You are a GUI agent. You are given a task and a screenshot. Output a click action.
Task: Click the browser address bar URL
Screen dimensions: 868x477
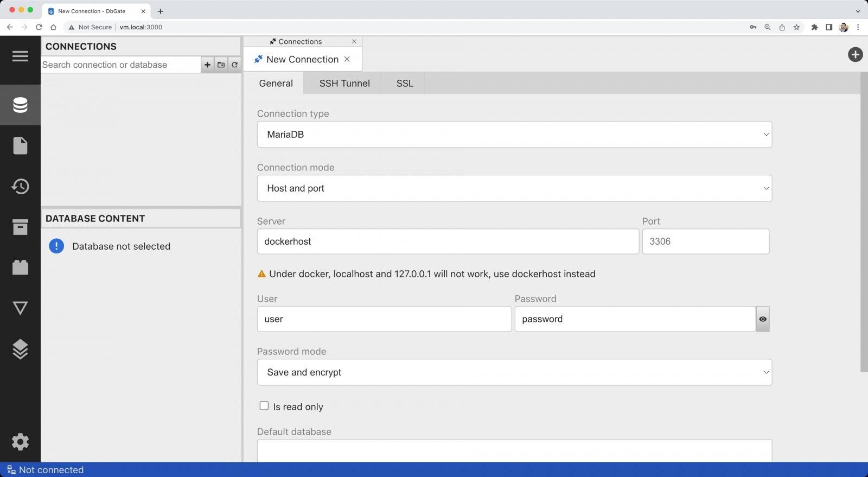pos(141,27)
